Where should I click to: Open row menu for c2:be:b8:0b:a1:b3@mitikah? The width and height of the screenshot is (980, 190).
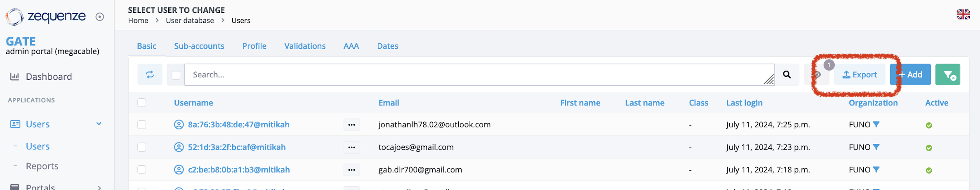click(x=351, y=170)
